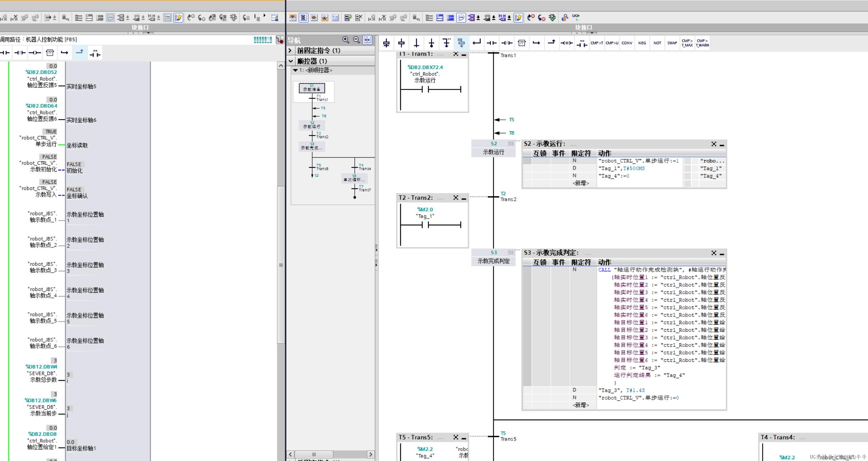Toggle navigation synchronization button
This screenshot has height=461, width=868.
click(368, 40)
